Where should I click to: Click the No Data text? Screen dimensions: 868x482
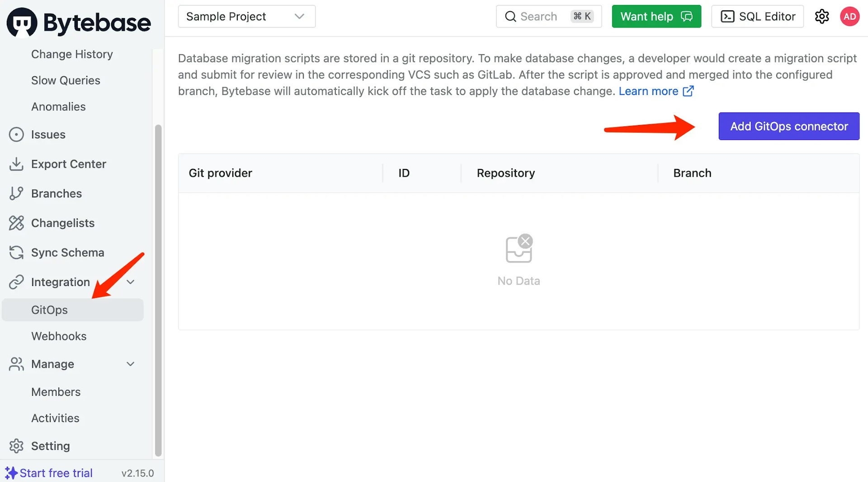[519, 281]
